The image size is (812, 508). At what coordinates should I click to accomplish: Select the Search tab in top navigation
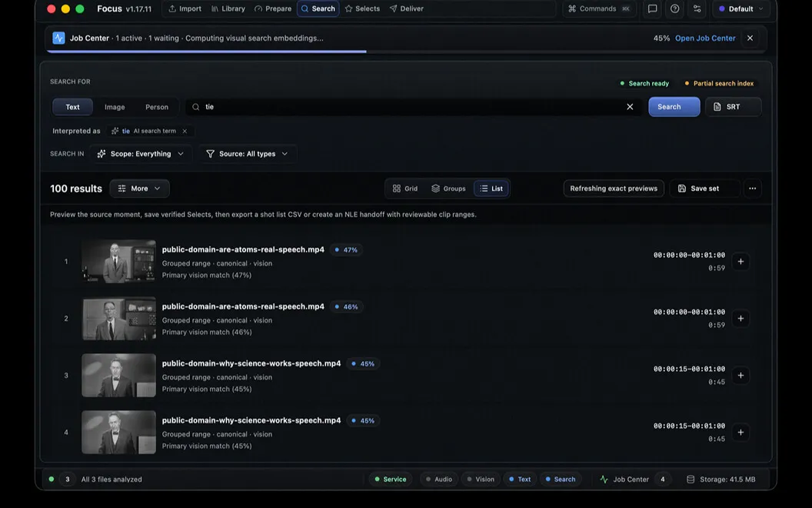[x=318, y=8]
